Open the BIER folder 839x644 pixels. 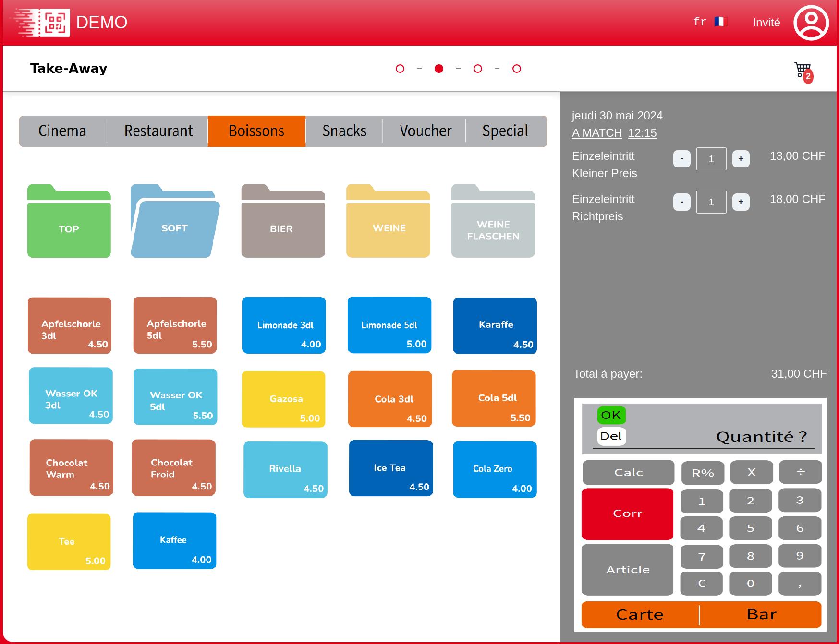(283, 222)
